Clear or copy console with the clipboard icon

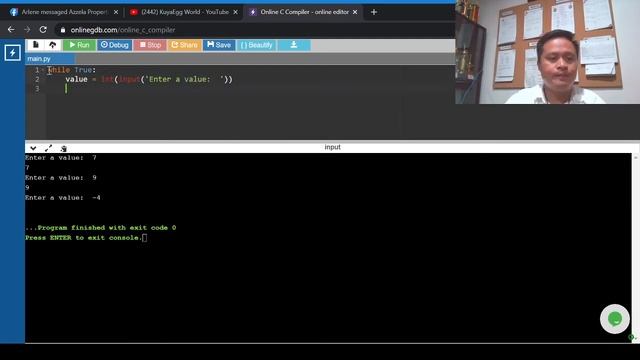click(63, 149)
